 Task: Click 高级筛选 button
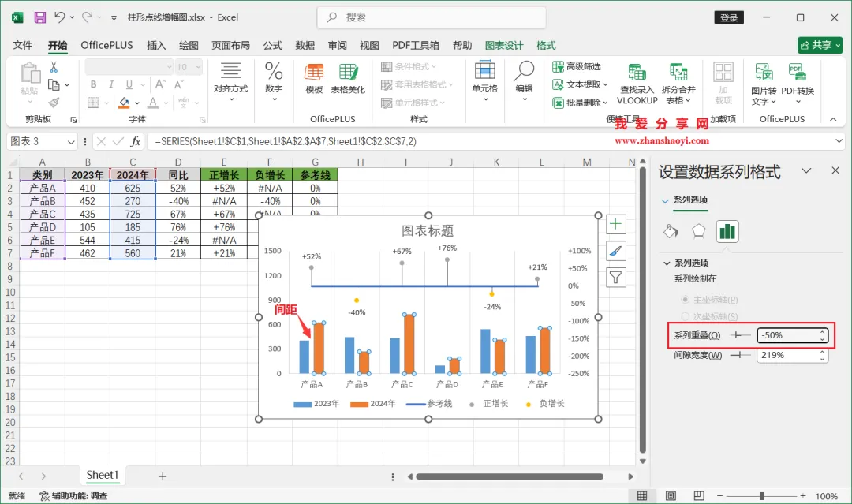[x=577, y=67]
